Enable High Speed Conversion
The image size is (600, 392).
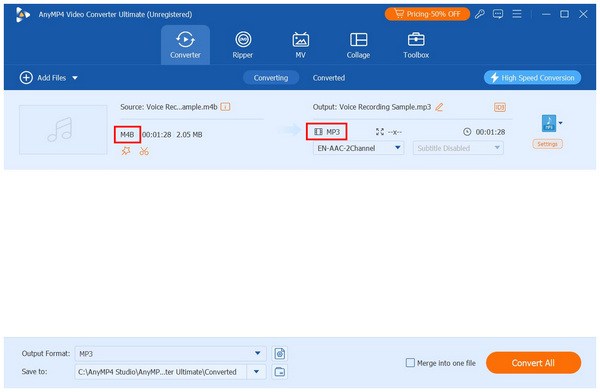pos(532,78)
